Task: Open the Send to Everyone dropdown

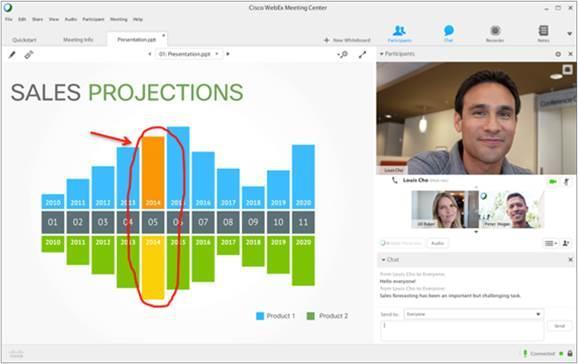Action: coord(473,314)
